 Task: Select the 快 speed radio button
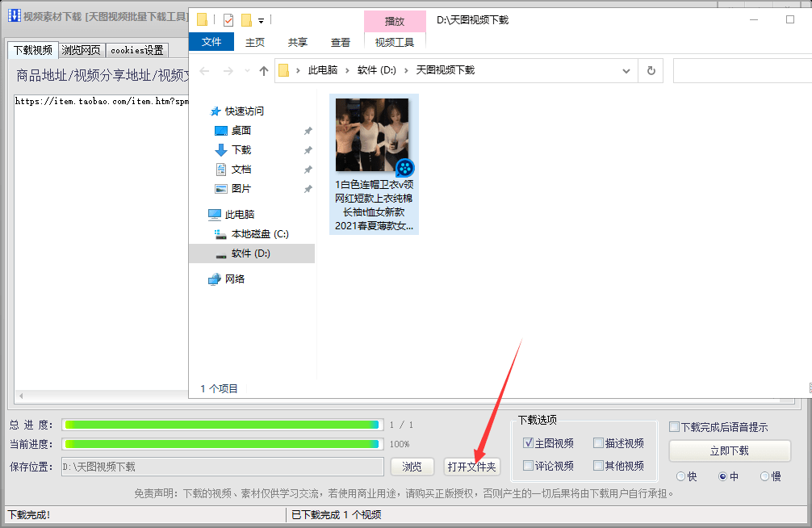(x=680, y=476)
